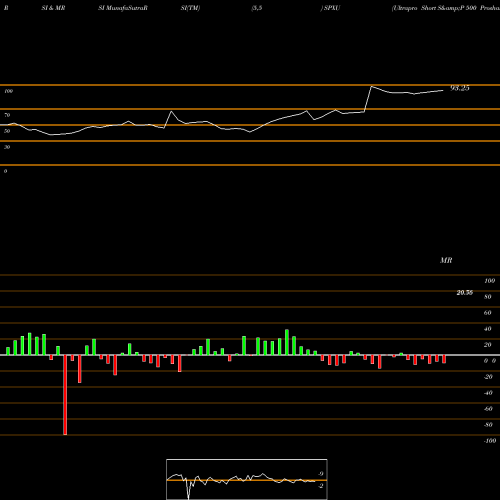Click the tallest red MR histogram bar
The width and height of the screenshot is (500, 500).
tap(65, 395)
